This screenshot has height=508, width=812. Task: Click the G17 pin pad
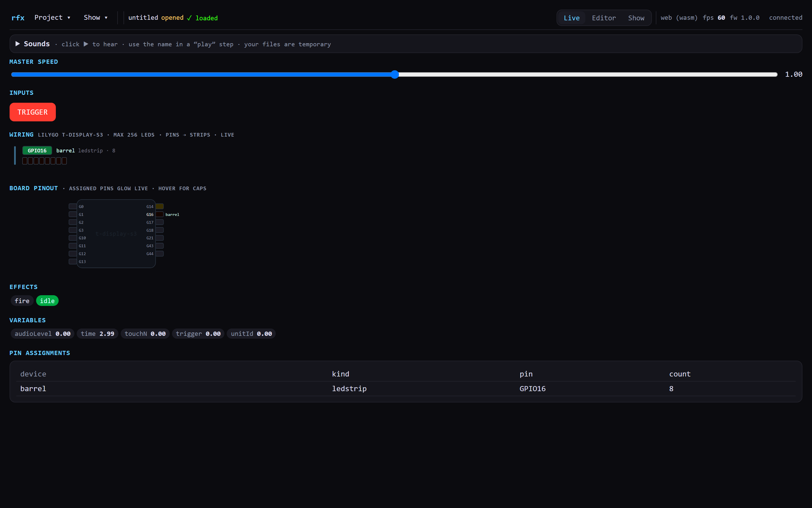click(x=160, y=222)
